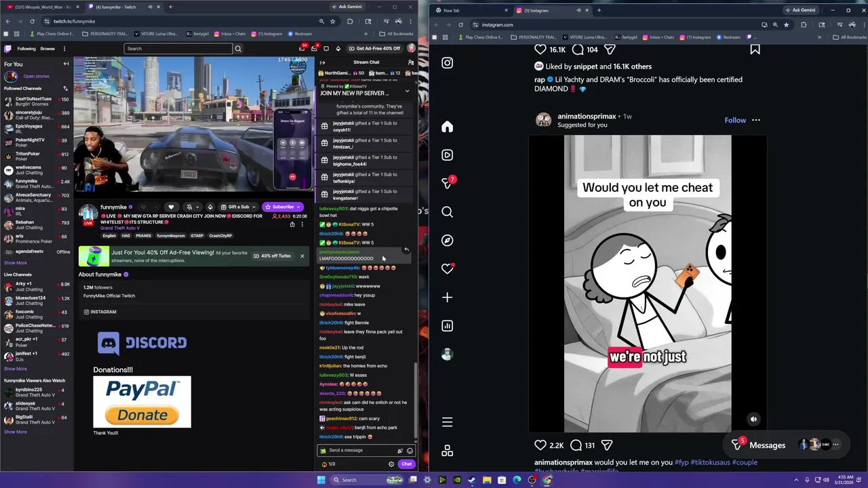Open Twitch top nav more options
This screenshot has width=868, height=488.
pos(64,49)
